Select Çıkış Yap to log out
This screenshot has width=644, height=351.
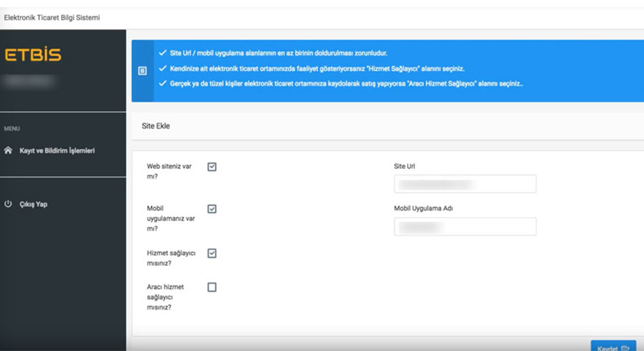point(33,204)
